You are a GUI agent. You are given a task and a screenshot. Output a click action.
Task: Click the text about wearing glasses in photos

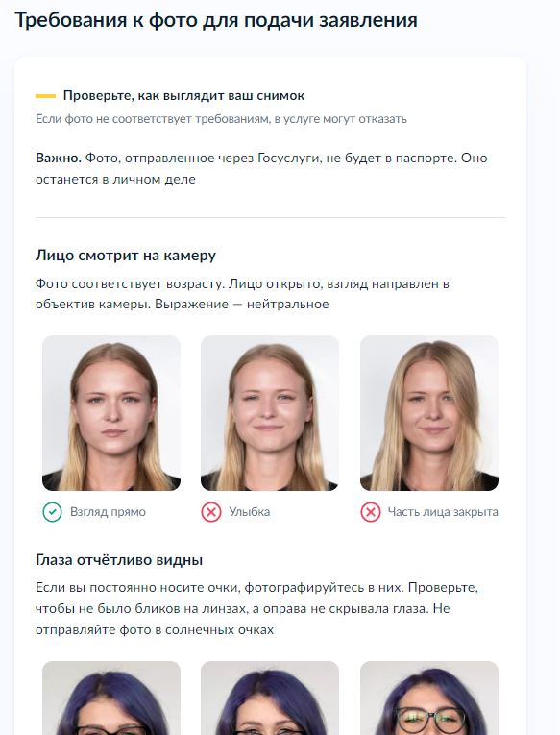click(256, 608)
